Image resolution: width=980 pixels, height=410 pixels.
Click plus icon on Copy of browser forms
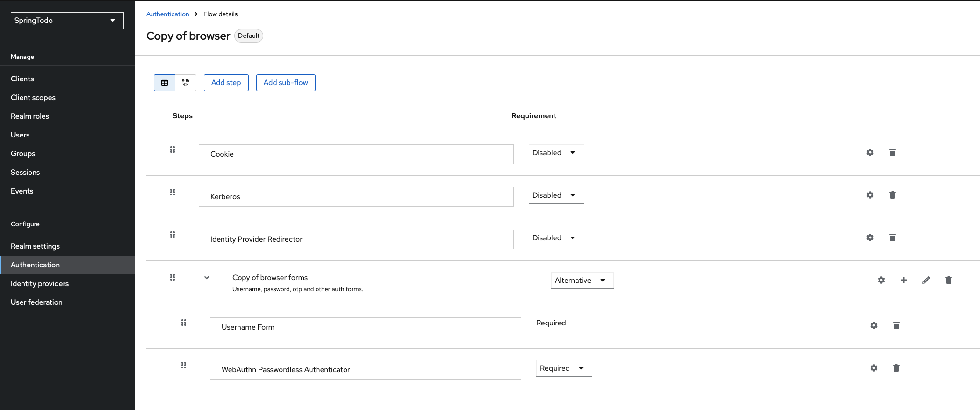click(904, 280)
